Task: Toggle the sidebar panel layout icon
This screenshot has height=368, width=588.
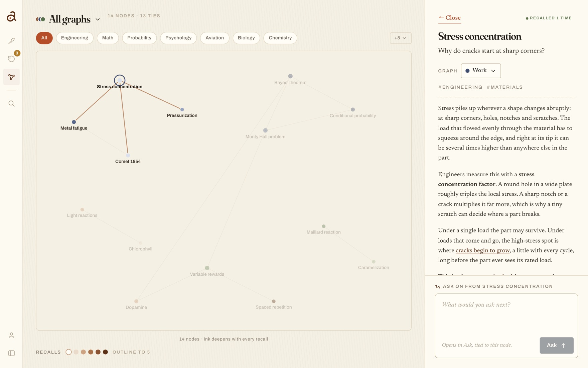Action: (x=11, y=353)
